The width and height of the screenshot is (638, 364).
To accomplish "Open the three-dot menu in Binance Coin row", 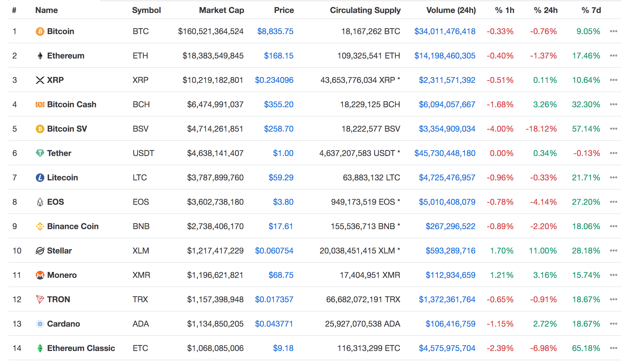I will coord(614,226).
